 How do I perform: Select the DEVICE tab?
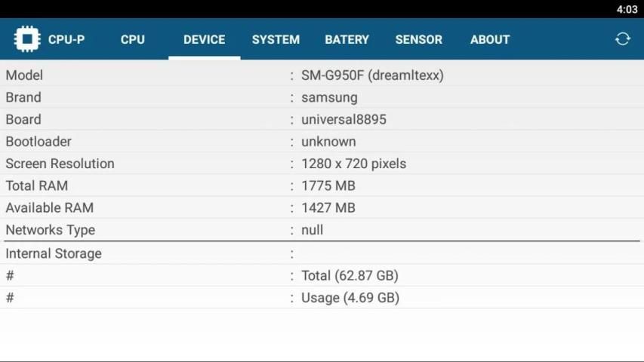[204, 39]
